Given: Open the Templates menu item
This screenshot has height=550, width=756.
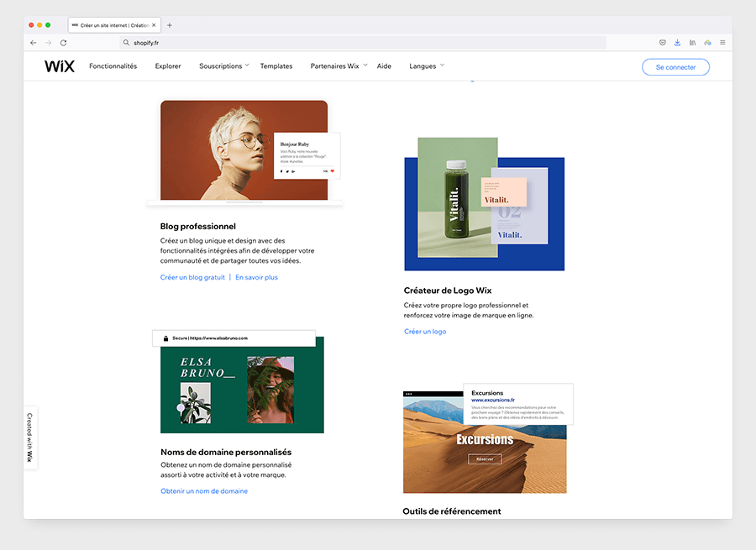Looking at the screenshot, I should pos(276,66).
